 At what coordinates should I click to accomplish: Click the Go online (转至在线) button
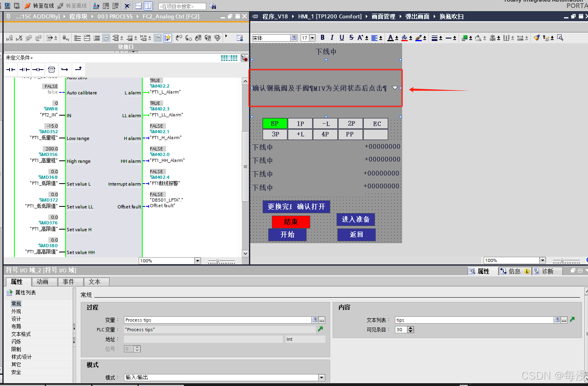(39, 6)
